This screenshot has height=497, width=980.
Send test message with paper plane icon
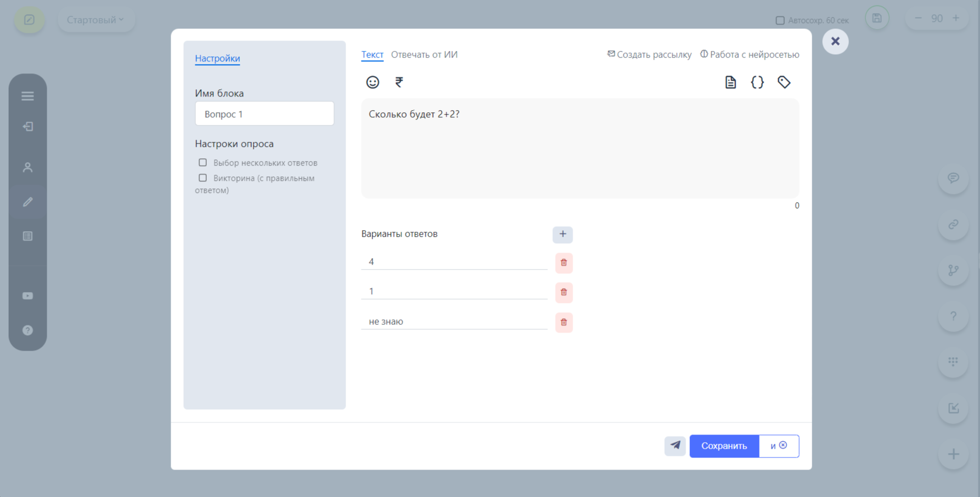click(x=675, y=446)
